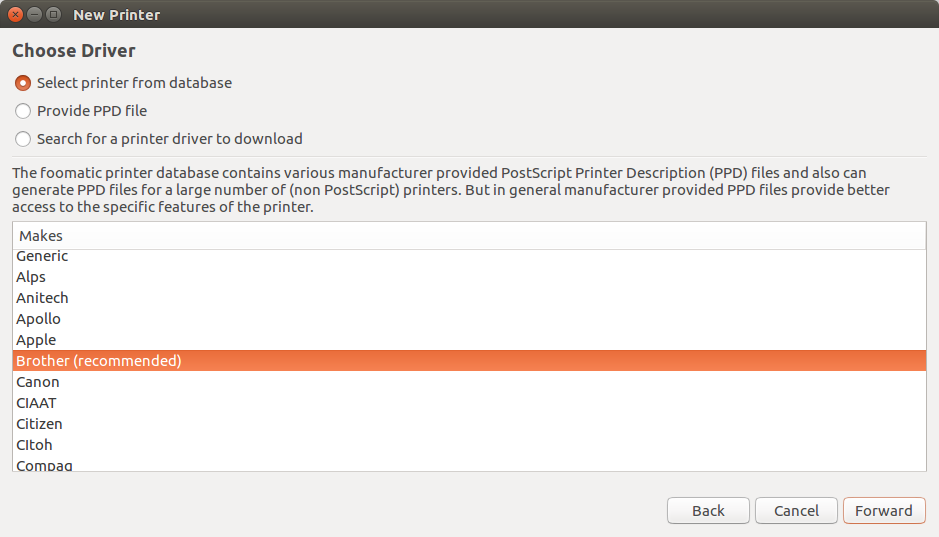The width and height of the screenshot is (939, 537).
Task: Select Apple as printer make
Action: (x=36, y=340)
